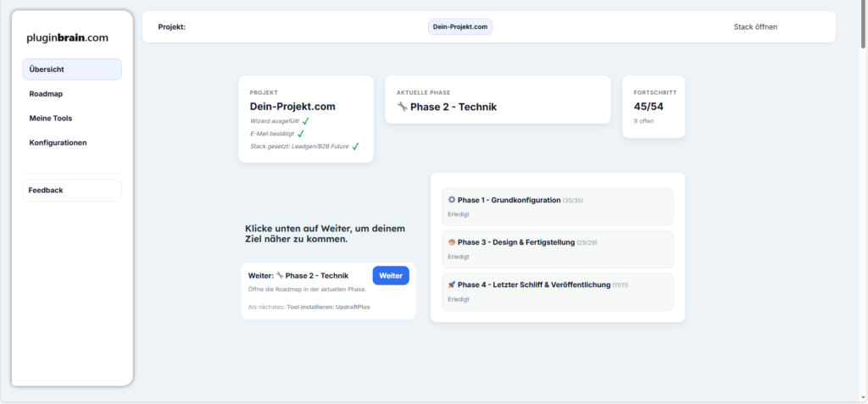Click the palette icon of Phase 3
Screen dimensions: 868x404
coord(452,242)
